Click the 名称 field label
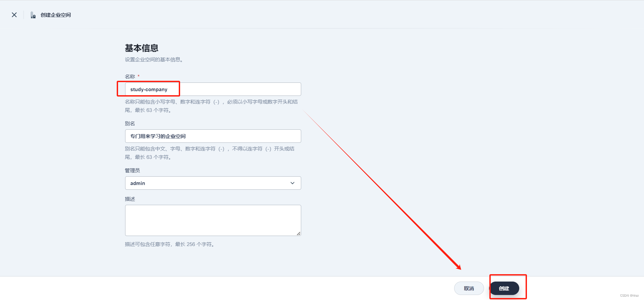Viewport: 644px width, 300px height. 130,76
